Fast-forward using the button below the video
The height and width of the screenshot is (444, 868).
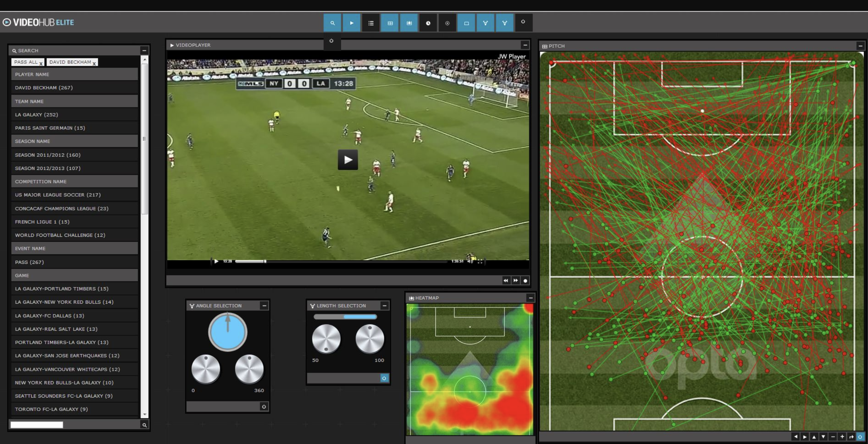pyautogui.click(x=515, y=280)
